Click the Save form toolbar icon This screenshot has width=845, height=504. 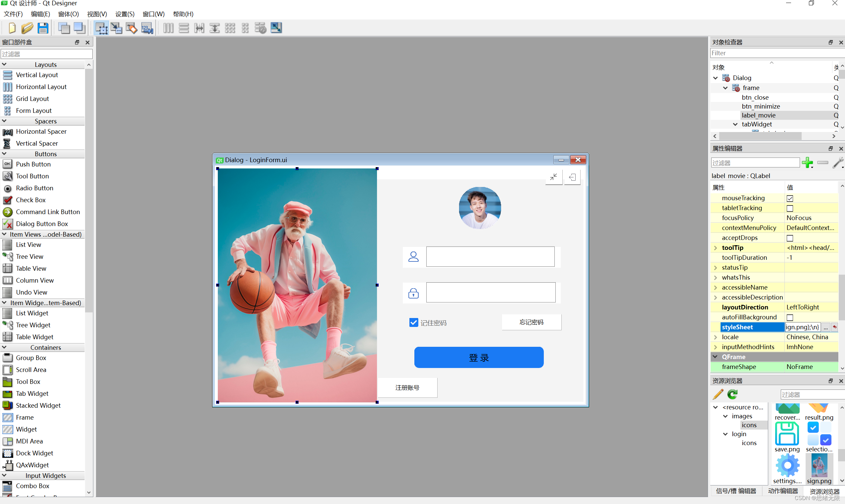point(43,28)
